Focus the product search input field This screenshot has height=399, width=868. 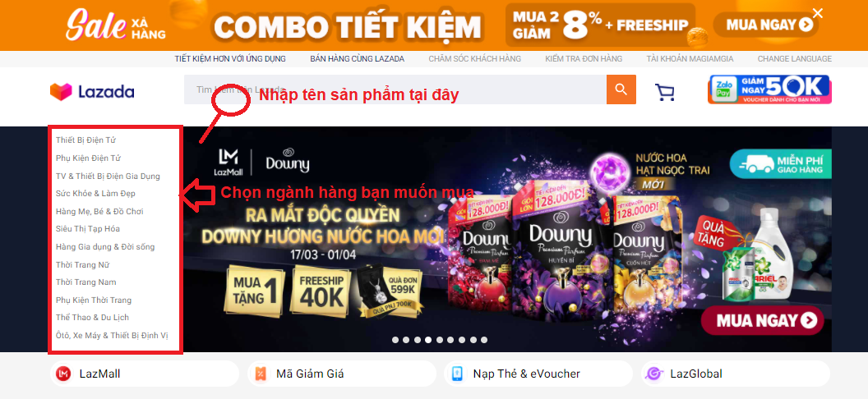click(x=395, y=89)
